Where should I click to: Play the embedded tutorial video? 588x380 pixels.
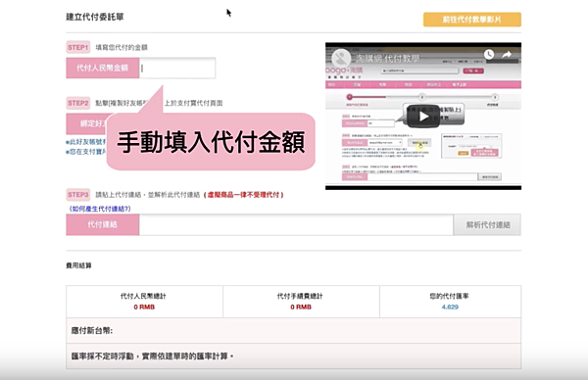(423, 117)
